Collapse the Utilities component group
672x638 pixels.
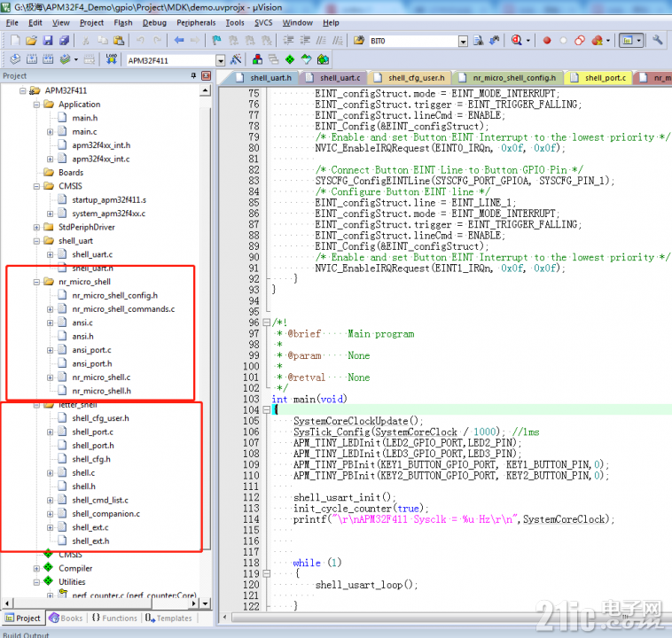[36, 582]
